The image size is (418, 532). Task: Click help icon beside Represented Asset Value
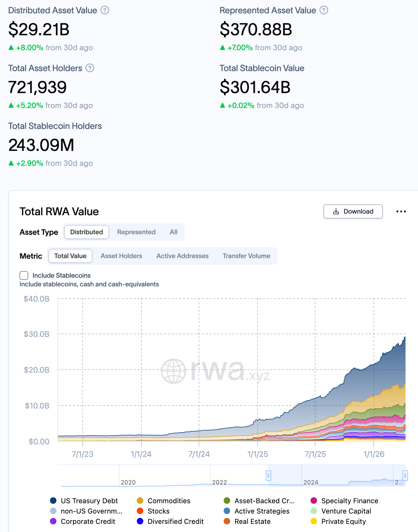[324, 10]
